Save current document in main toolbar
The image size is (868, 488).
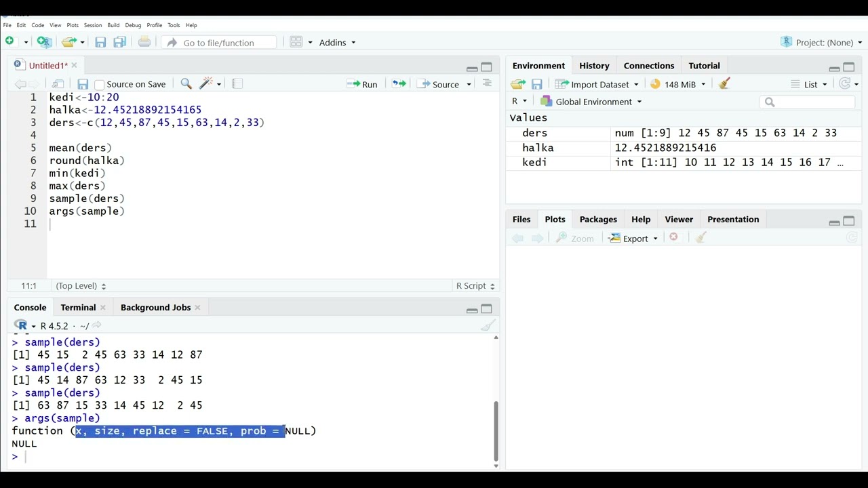[100, 42]
